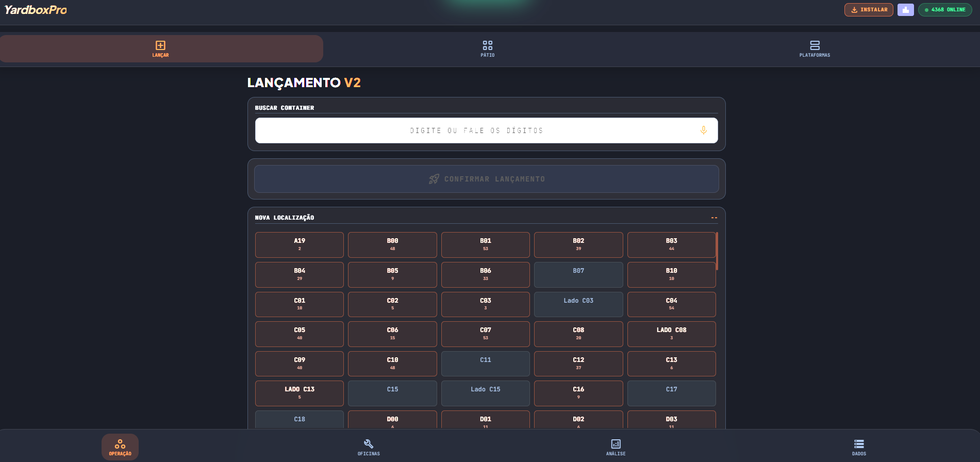This screenshot has height=462, width=980.
Task: Open Análise chart icon
Action: point(616,447)
